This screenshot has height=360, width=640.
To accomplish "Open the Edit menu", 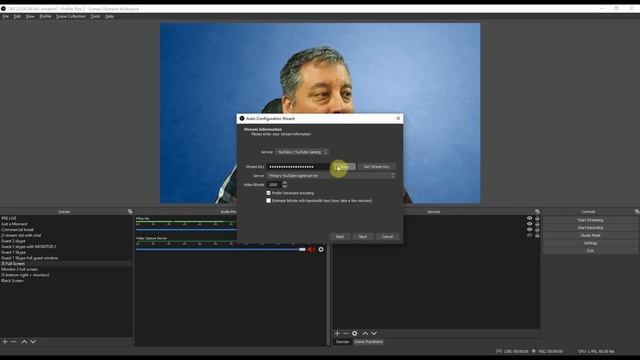I will tap(17, 16).
